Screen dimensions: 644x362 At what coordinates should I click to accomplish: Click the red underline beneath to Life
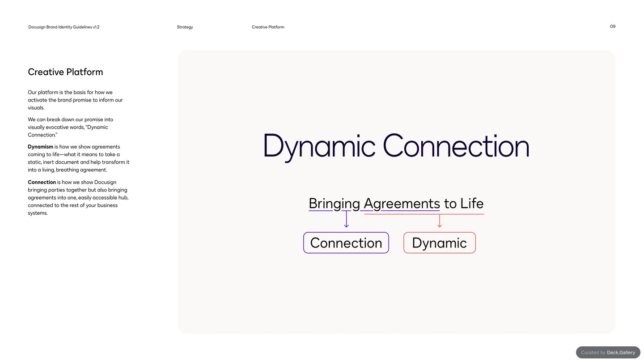[x=424, y=214]
